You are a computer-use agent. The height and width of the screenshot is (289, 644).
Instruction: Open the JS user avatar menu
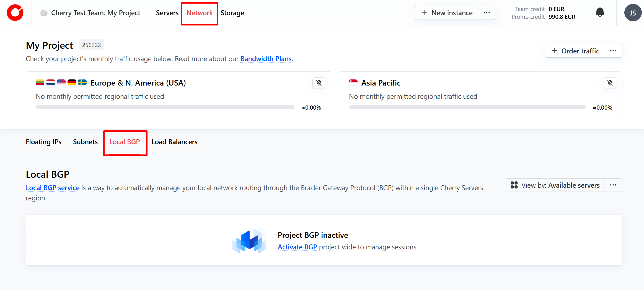[633, 13]
